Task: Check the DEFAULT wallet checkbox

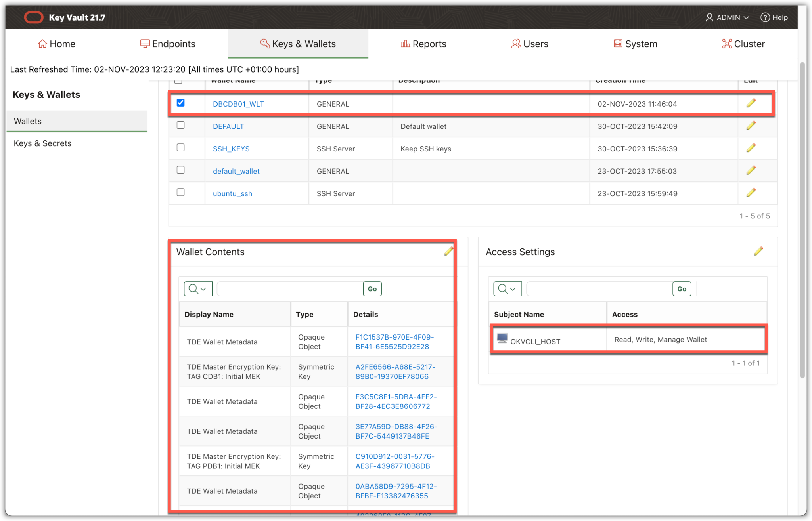Action: (180, 125)
